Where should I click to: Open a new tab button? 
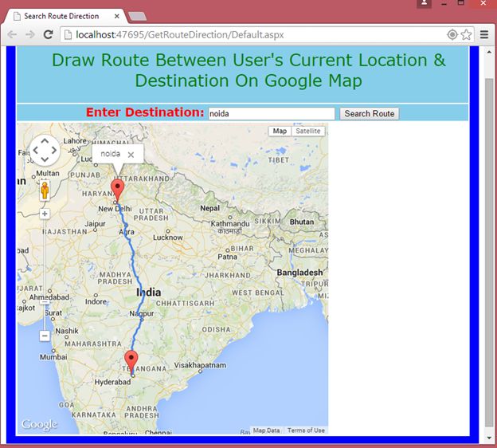click(x=137, y=16)
